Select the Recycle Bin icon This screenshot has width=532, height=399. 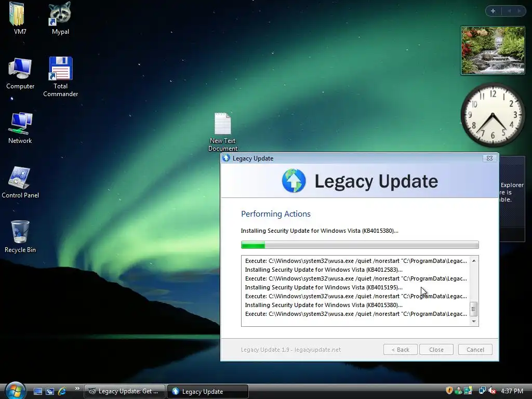coord(20,237)
